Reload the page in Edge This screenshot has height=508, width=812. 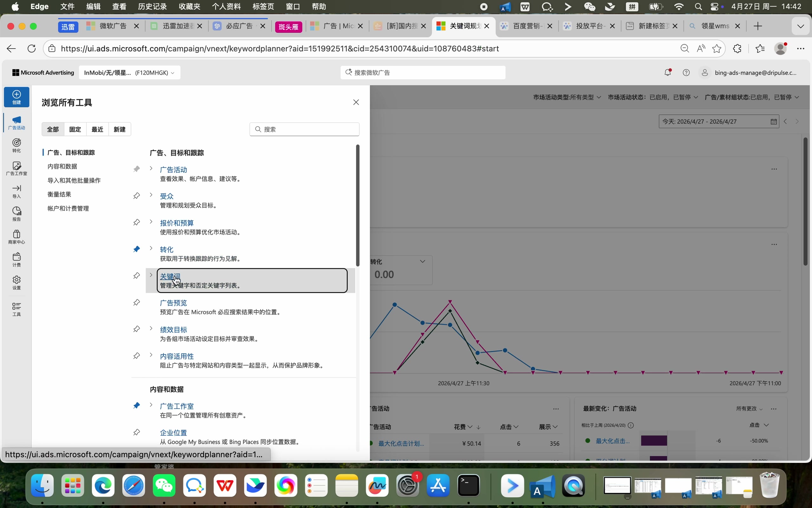(31, 48)
